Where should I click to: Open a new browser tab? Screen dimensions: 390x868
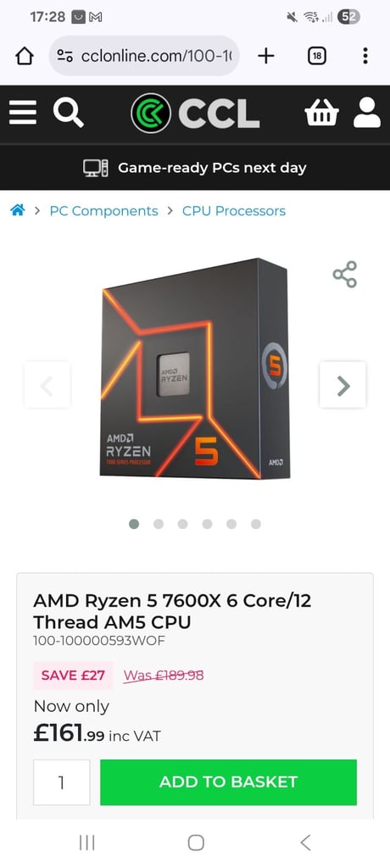click(266, 55)
